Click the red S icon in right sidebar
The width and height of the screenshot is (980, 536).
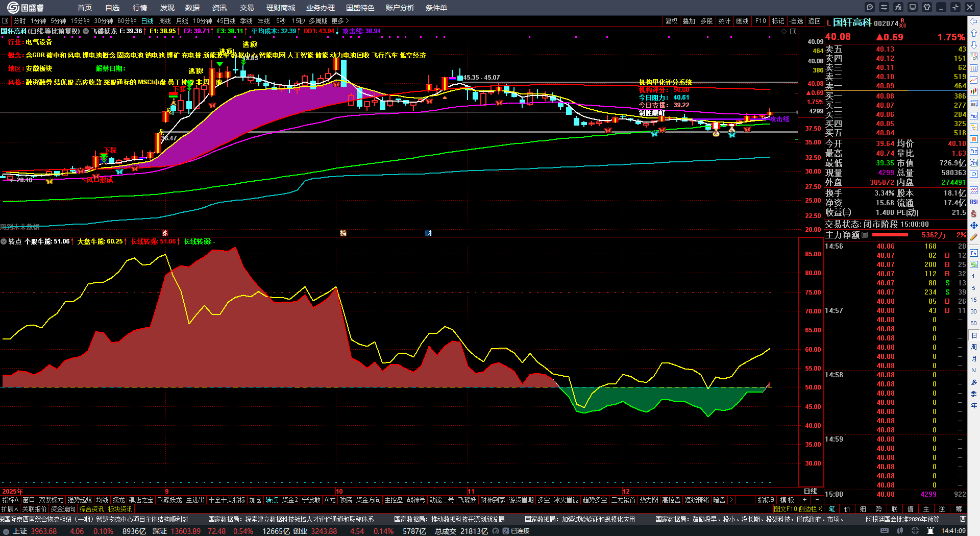974,213
